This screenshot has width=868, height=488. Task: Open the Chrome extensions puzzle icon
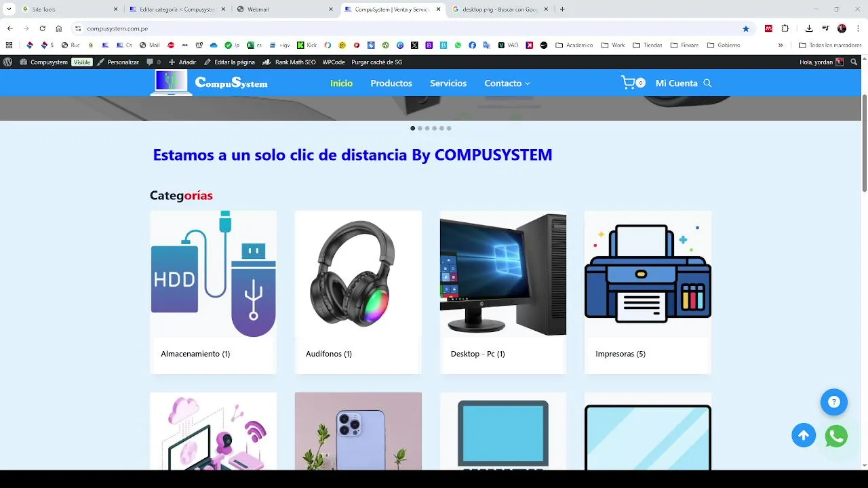[x=785, y=28]
